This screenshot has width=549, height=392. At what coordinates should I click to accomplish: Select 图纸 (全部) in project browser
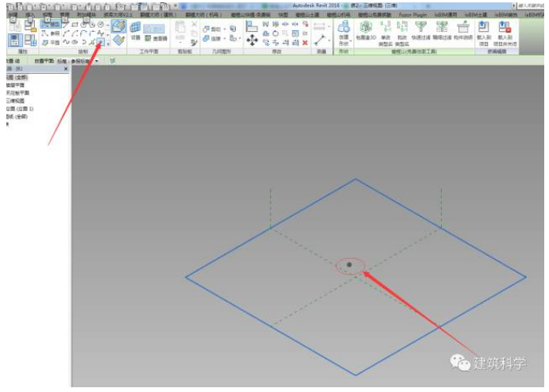coord(17,117)
